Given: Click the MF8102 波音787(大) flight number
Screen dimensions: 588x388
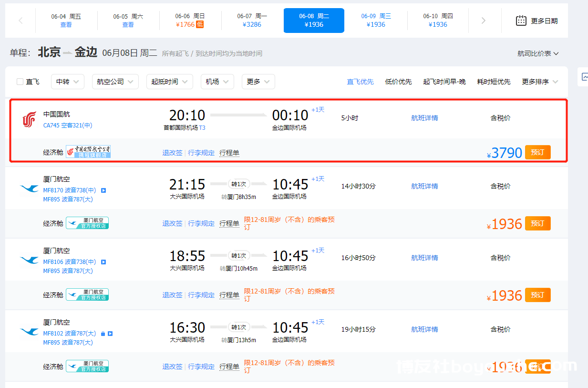Looking at the screenshot, I should (70, 334).
